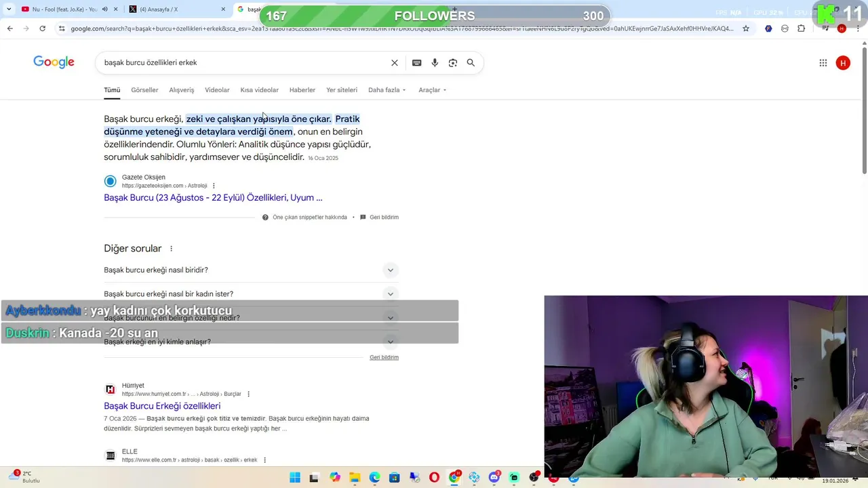Go to Google homepage via logo
Viewport: 868px width, 488px height.
[x=54, y=62]
